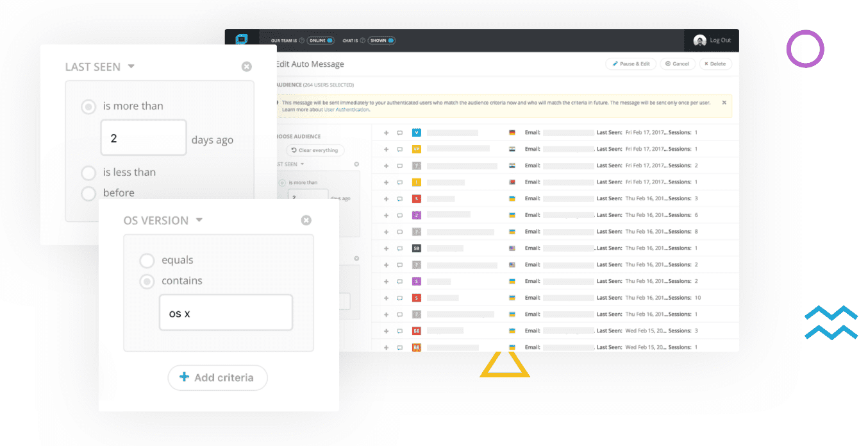The width and height of the screenshot is (868, 446).
Task: Select the 'is less than' radio option
Action: coord(88,173)
